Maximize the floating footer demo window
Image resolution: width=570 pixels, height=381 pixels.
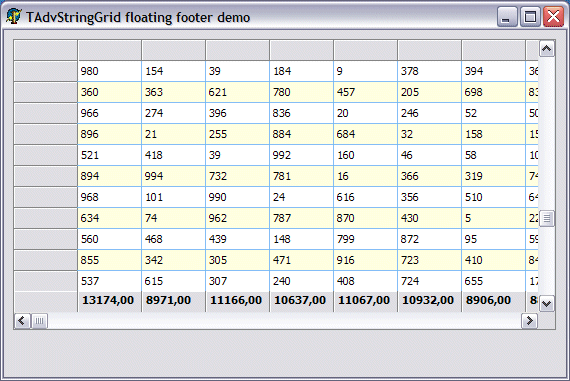pyautogui.click(x=530, y=17)
